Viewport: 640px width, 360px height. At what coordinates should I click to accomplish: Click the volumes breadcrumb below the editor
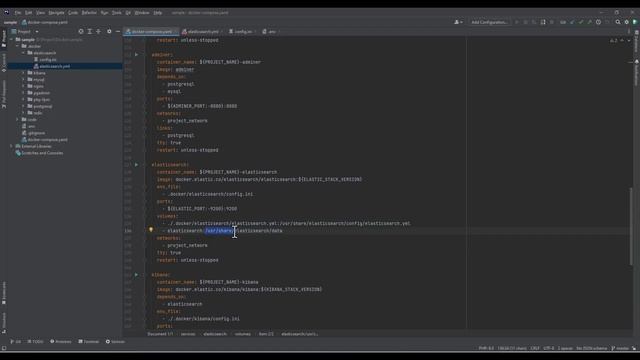[242, 334]
